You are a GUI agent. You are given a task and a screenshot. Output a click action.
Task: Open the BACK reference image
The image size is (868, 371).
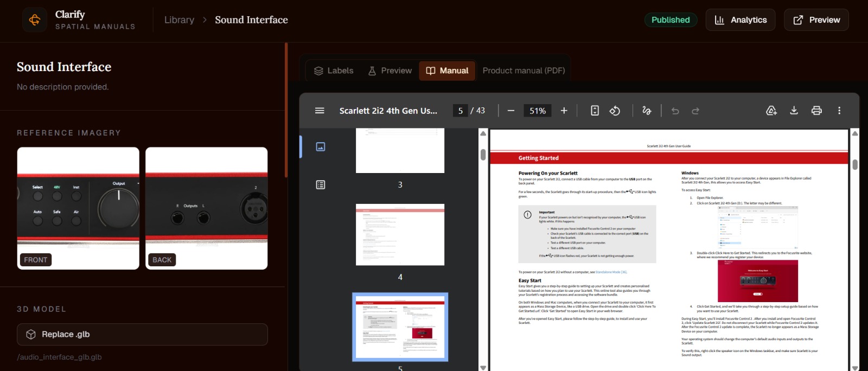pos(207,208)
